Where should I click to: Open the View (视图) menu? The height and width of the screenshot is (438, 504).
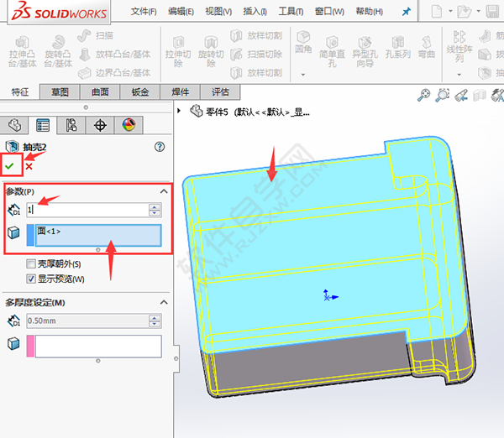pyautogui.click(x=218, y=12)
